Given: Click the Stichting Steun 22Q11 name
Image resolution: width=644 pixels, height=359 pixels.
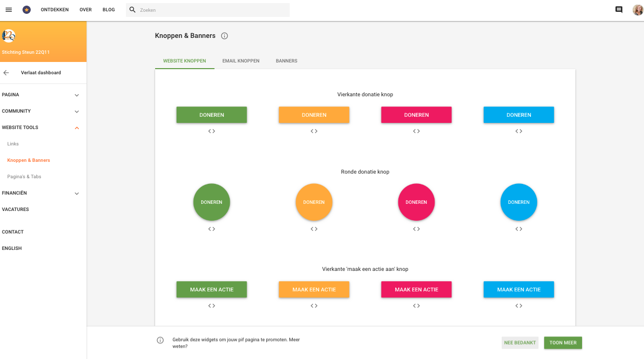Looking at the screenshot, I should [x=26, y=52].
